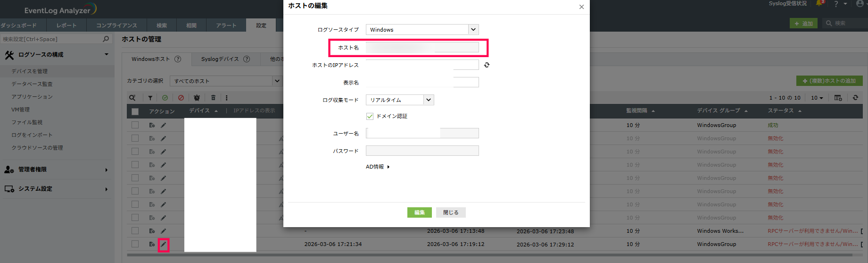Click configure icon in the 17:21:34 row

pos(152,244)
